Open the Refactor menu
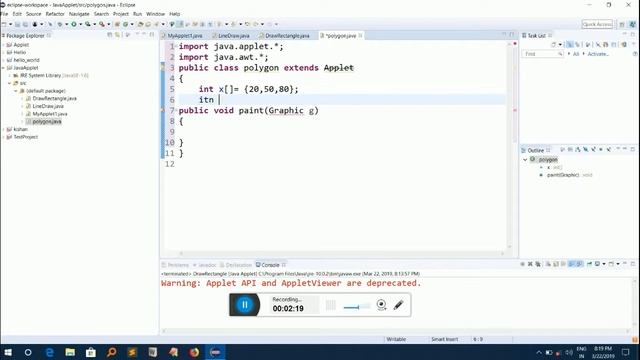This screenshot has width=640, height=360. (55, 14)
